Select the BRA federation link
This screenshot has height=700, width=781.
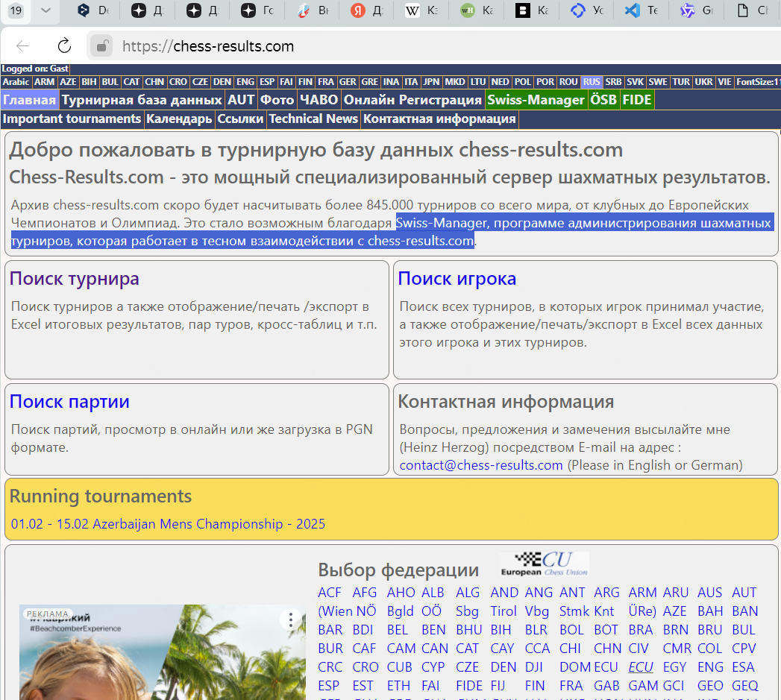(641, 630)
